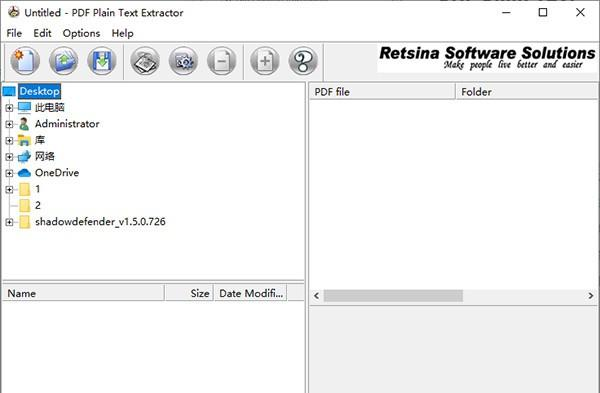Screen dimensions: 600x393
Task: Maximize the PDF Plain Text Extractor window
Action: tap(543, 13)
